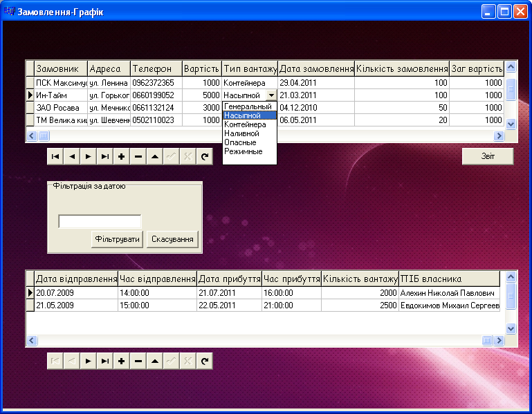The height and width of the screenshot is (414, 532).
Task: Open the report with Звіт button
Action: 488,157
